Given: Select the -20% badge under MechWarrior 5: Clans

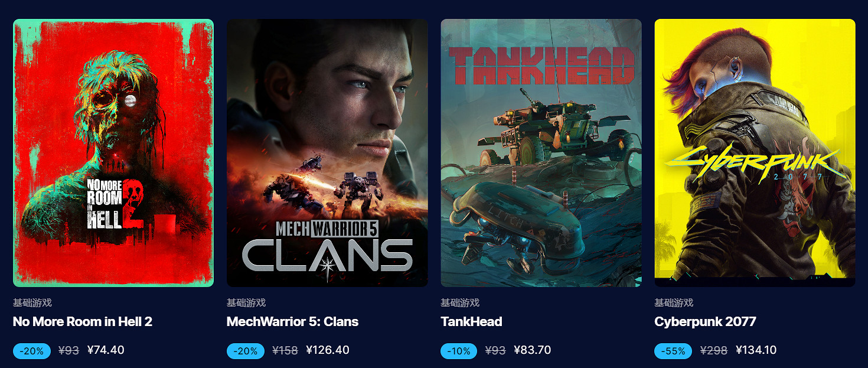Looking at the screenshot, I should pyautogui.click(x=246, y=350).
